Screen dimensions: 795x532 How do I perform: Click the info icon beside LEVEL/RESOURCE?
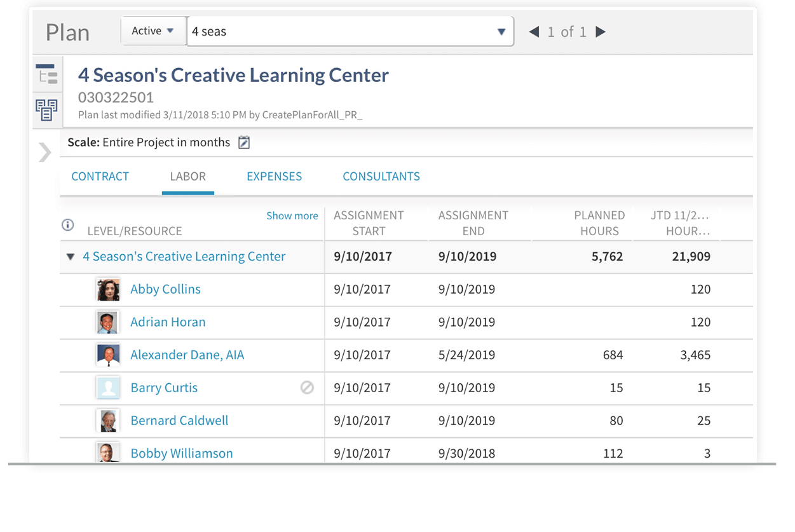[67, 224]
